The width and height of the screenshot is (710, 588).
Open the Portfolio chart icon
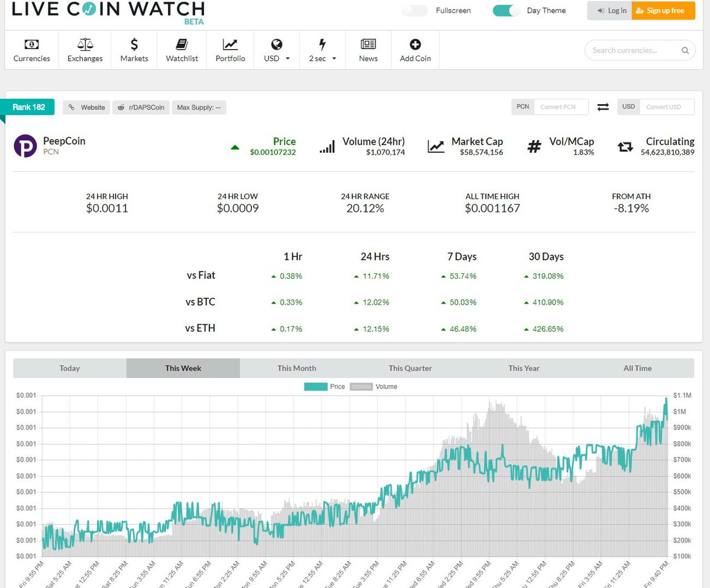click(230, 44)
